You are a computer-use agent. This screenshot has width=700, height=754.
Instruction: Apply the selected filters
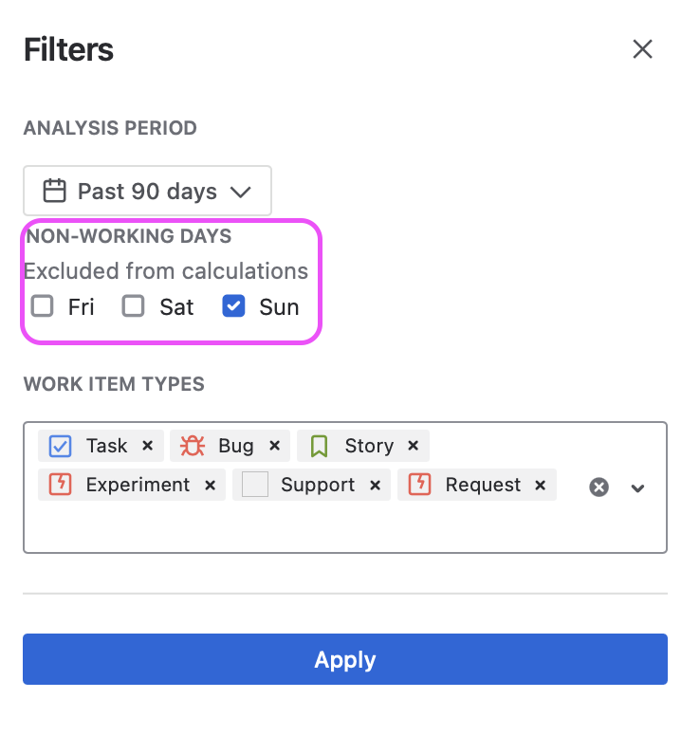(x=345, y=659)
